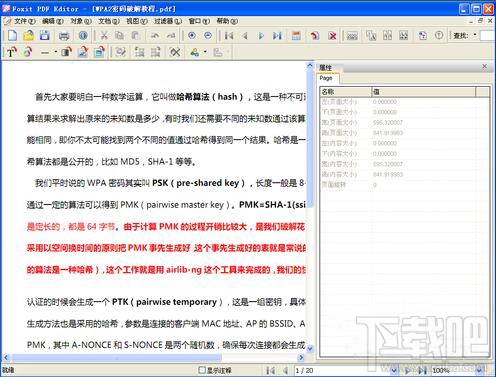Open the 视图 menu
This screenshot has height=377, width=496.
point(137,21)
